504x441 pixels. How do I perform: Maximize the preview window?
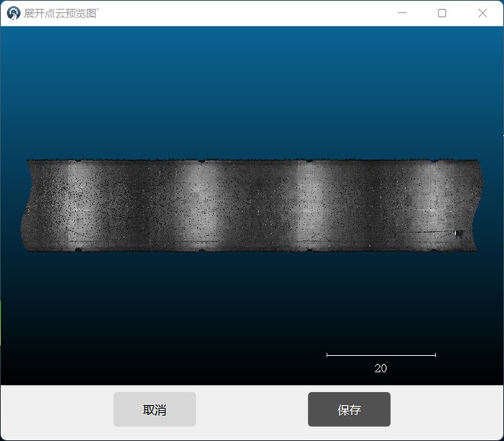click(x=442, y=13)
